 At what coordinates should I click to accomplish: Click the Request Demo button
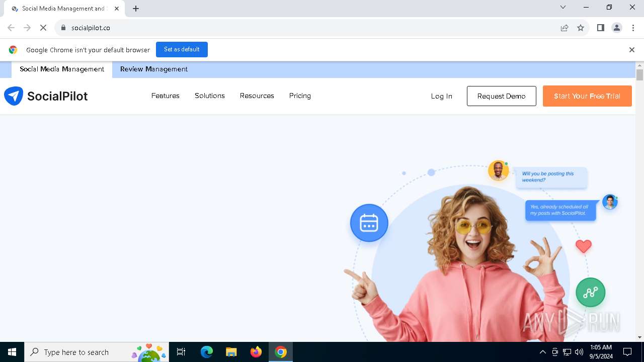click(x=502, y=96)
